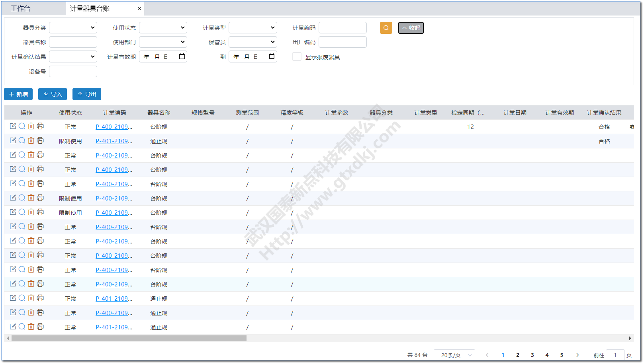The image size is (644, 364).
Task: Click the 器具名称 input field
Action: [x=73, y=42]
